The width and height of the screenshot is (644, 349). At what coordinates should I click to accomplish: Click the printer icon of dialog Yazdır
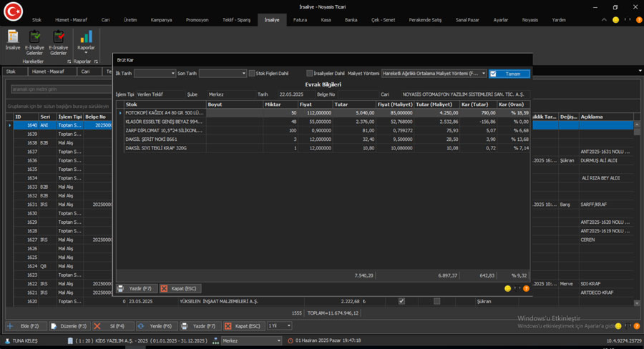point(121,289)
